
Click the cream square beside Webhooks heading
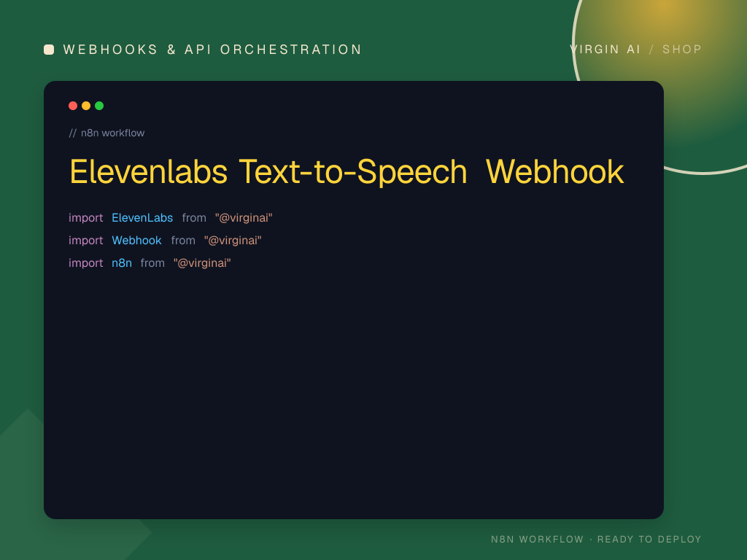(49, 50)
